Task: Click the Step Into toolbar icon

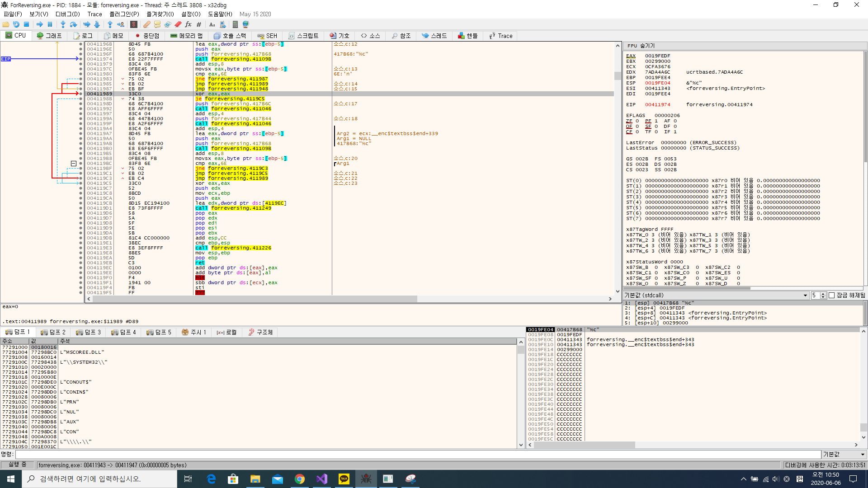Action: pyautogui.click(x=63, y=24)
